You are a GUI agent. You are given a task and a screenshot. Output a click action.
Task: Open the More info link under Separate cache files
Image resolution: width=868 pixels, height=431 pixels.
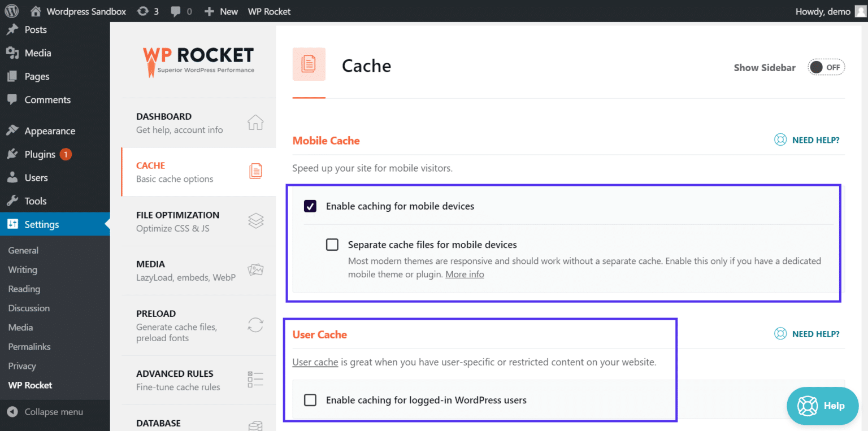465,274
